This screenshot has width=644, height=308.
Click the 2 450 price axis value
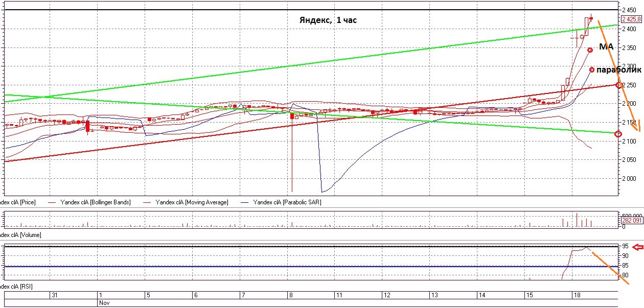point(629,10)
